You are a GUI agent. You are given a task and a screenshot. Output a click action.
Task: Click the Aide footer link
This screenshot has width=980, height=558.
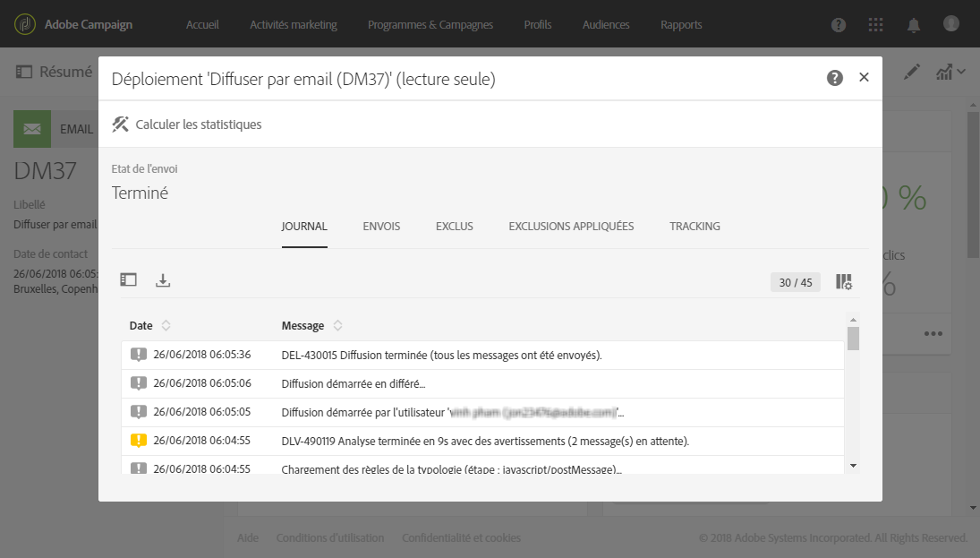[x=248, y=537]
